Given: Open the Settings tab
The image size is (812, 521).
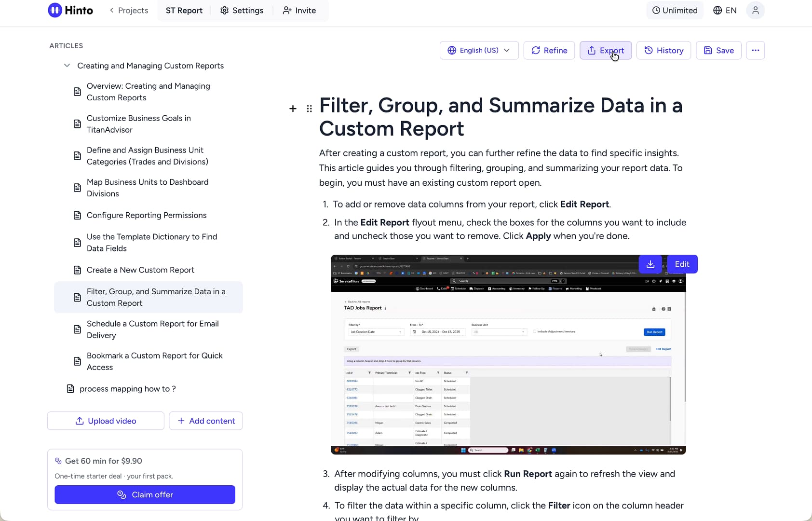Looking at the screenshot, I should pyautogui.click(x=242, y=10).
